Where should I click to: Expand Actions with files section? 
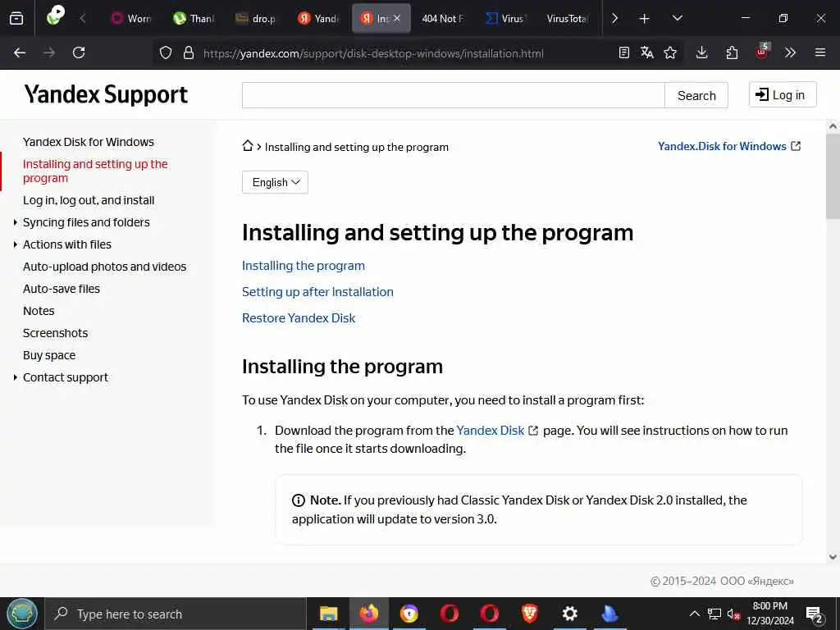point(15,244)
